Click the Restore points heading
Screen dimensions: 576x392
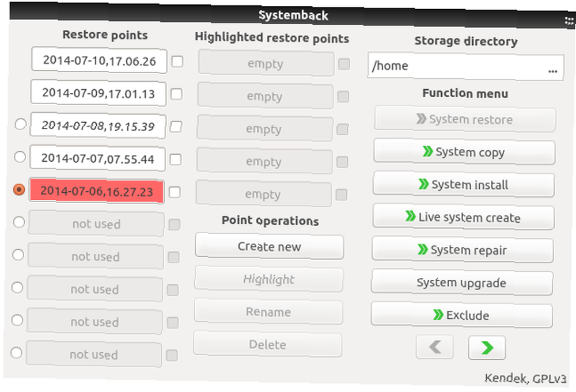[x=105, y=35]
